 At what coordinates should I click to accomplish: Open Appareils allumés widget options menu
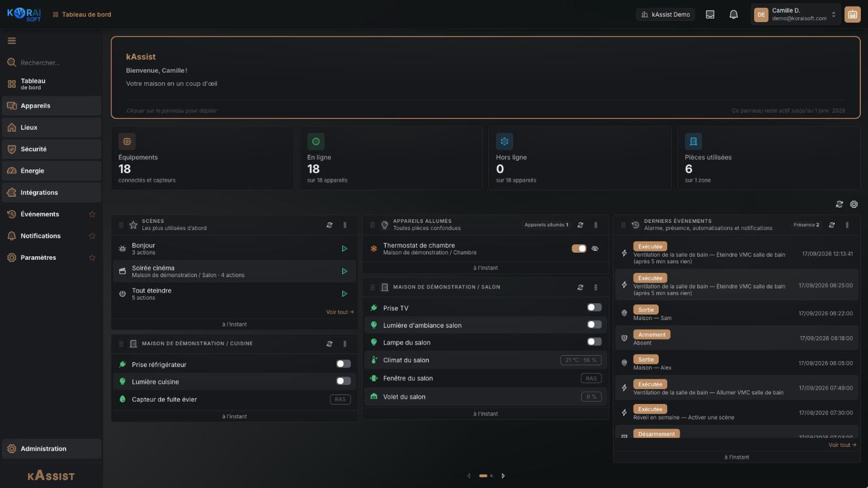coord(596,225)
